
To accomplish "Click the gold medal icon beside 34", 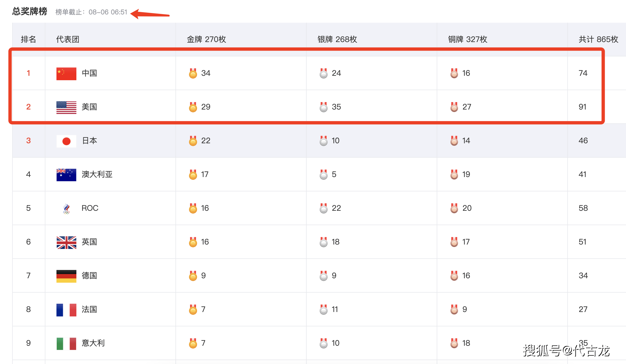I will coord(193,73).
